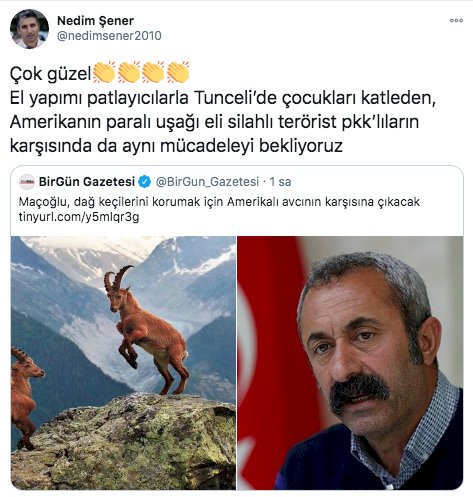Viewport: 473px width, 497px height.
Task: Click the last clapping hands emoji
Action: tap(178, 72)
